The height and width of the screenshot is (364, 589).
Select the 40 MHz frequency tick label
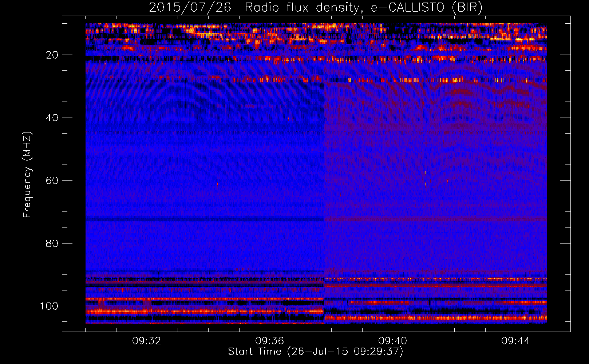52,118
